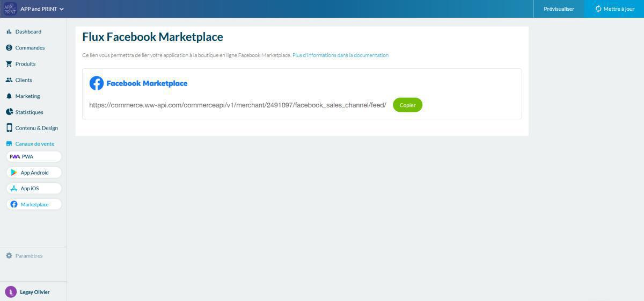Click the App Store icon
Image resolution: width=644 pixels, height=301 pixels.
[x=14, y=189]
